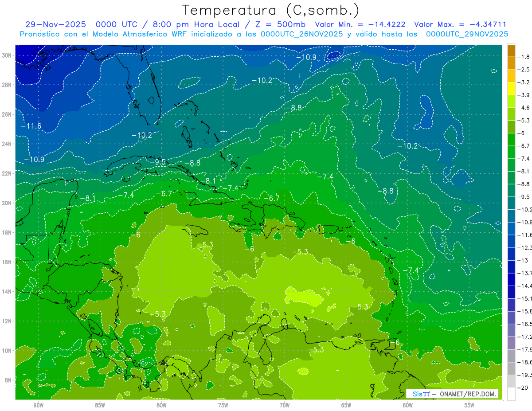532x411 pixels.
Task: Click the -14.4 color bar value
Action: 525,286
